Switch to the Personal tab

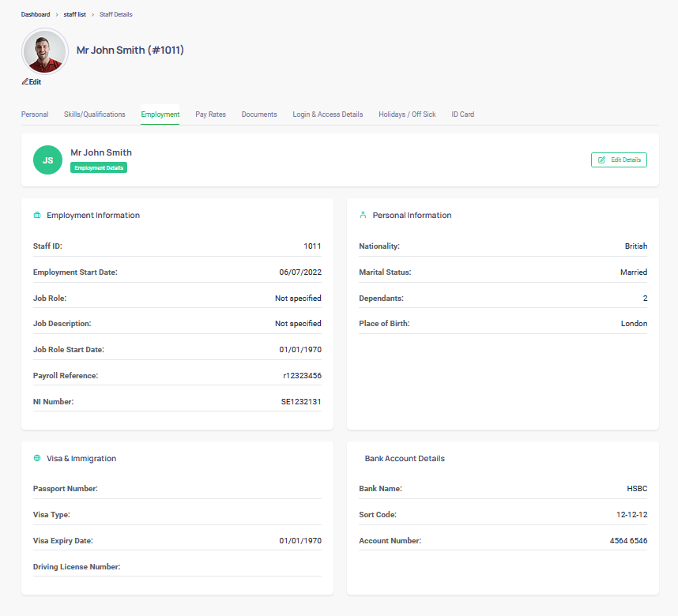pos(34,114)
